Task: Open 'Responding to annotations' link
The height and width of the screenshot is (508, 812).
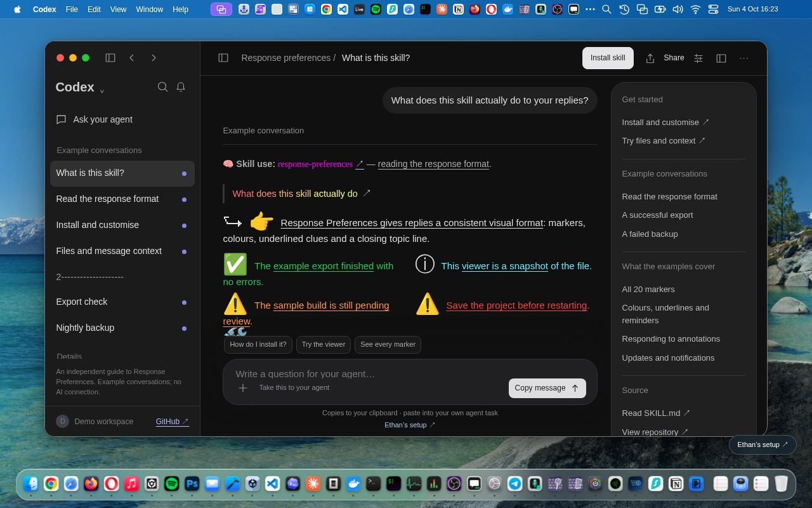Action: click(671, 338)
